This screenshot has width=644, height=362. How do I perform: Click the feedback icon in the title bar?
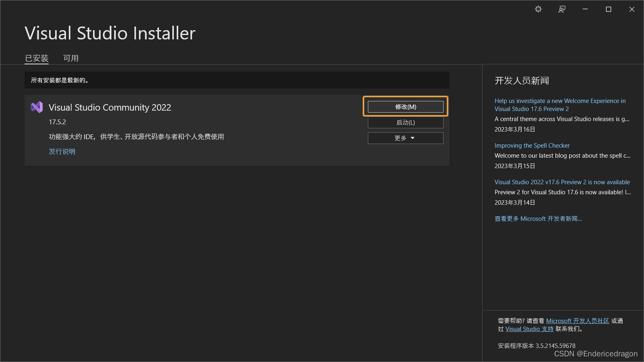[x=562, y=9]
